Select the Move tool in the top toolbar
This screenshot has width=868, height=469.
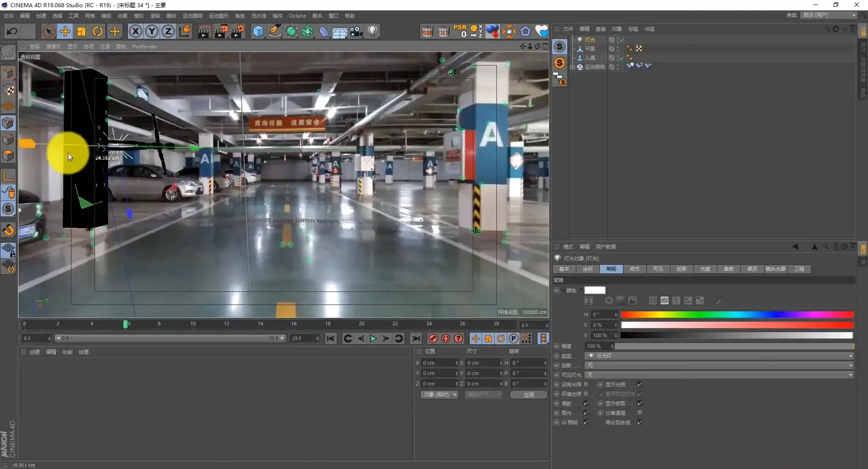click(65, 31)
